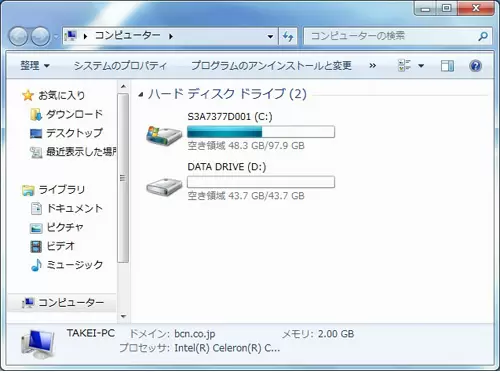Viewport: 500px width, 373px height.
Task: Click the TAKEI-PC computer icon in details pane
Action: click(x=38, y=344)
